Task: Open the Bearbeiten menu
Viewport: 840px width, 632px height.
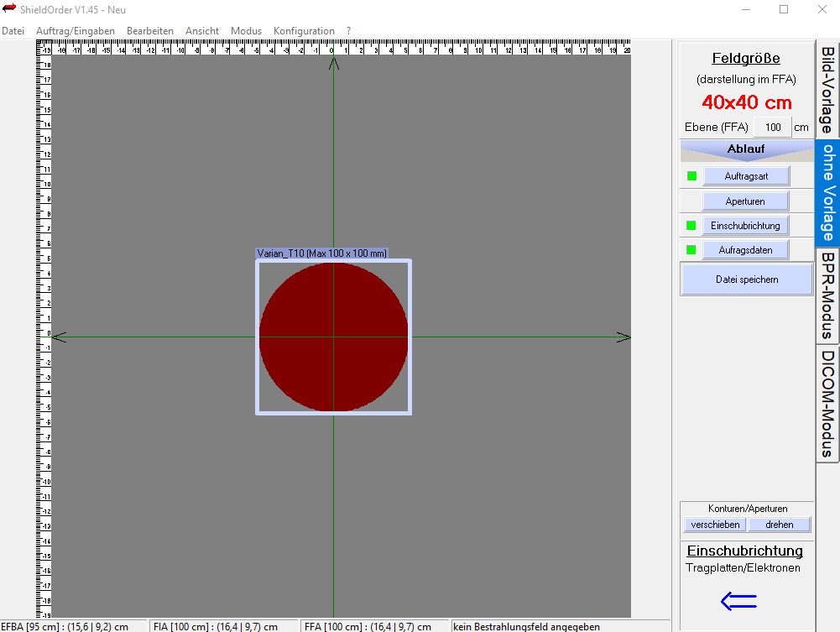Action: click(x=150, y=31)
